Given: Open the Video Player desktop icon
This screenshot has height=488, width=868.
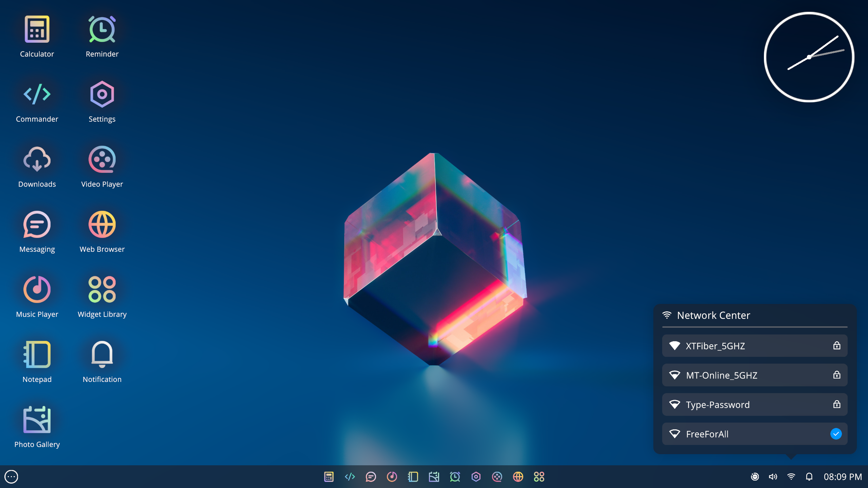Looking at the screenshot, I should 102,160.
